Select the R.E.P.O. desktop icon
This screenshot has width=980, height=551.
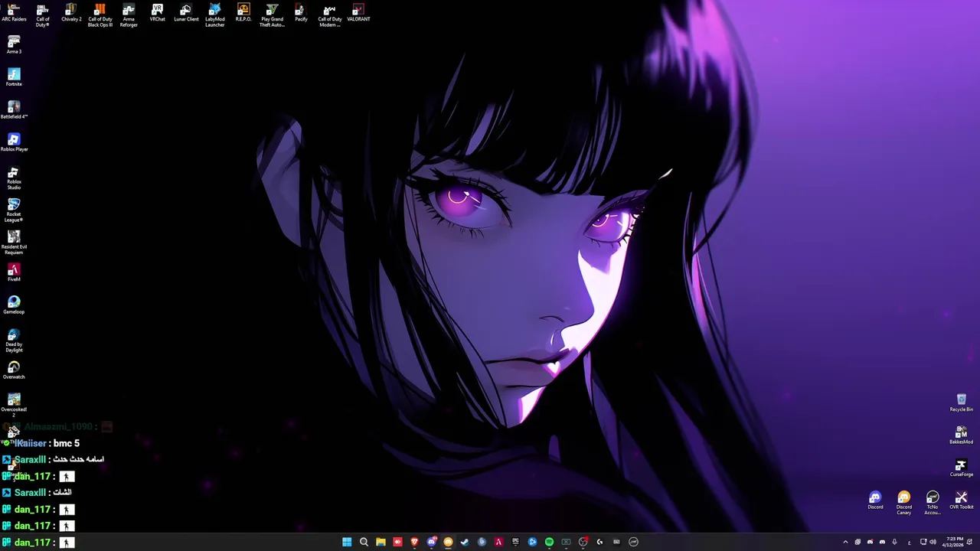pyautogui.click(x=243, y=13)
